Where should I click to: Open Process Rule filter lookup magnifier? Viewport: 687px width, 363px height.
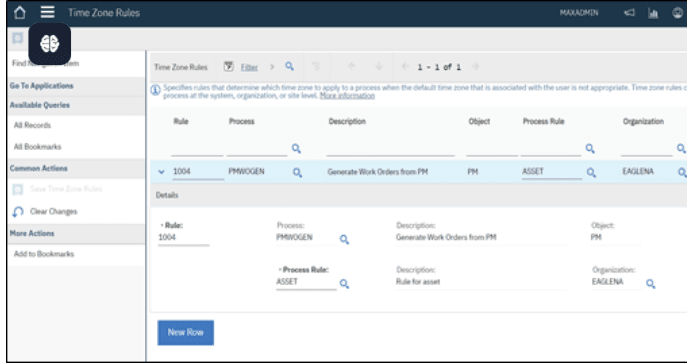(x=590, y=149)
